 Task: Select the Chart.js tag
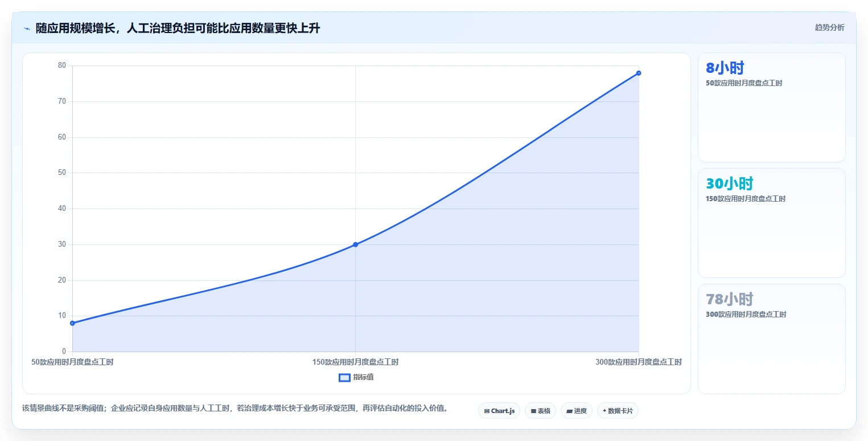coord(499,411)
